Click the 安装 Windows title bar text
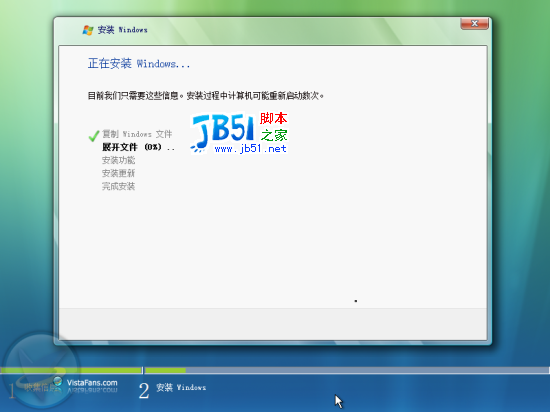 pos(122,30)
